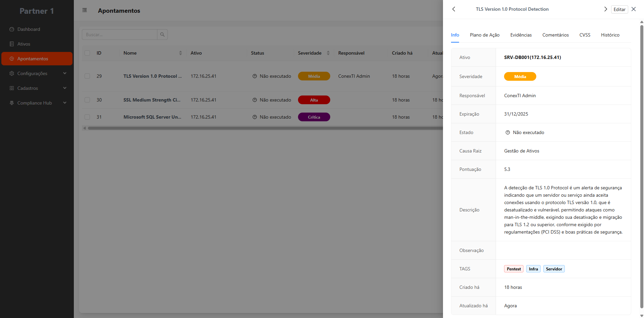Switch to the Plano de Ação tab
This screenshot has height=318, width=644.
coord(485,35)
